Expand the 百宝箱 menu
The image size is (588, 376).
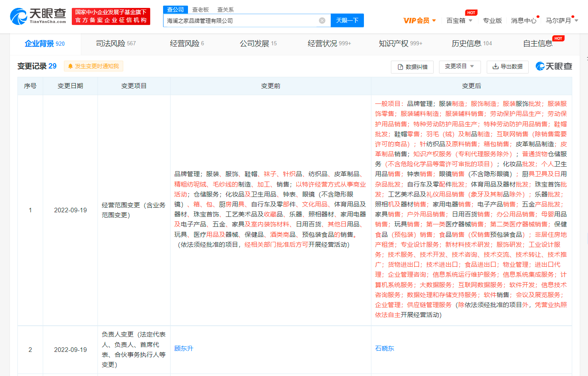point(459,20)
